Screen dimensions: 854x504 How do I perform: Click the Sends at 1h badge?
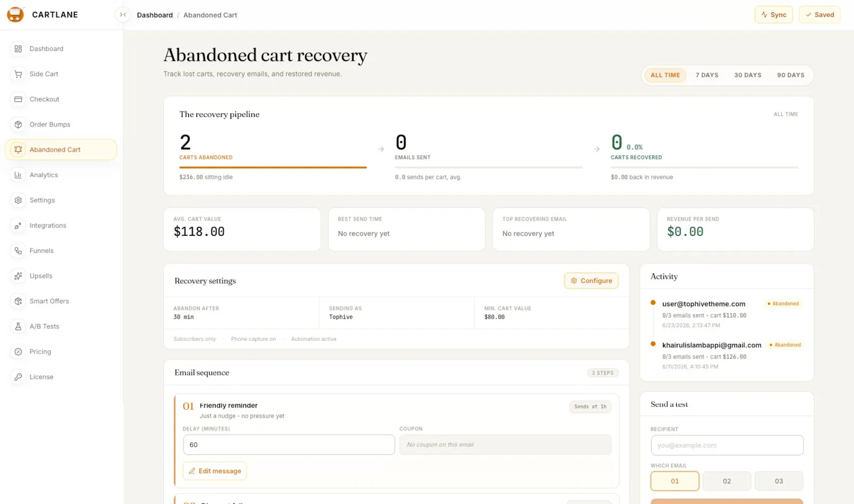click(590, 406)
